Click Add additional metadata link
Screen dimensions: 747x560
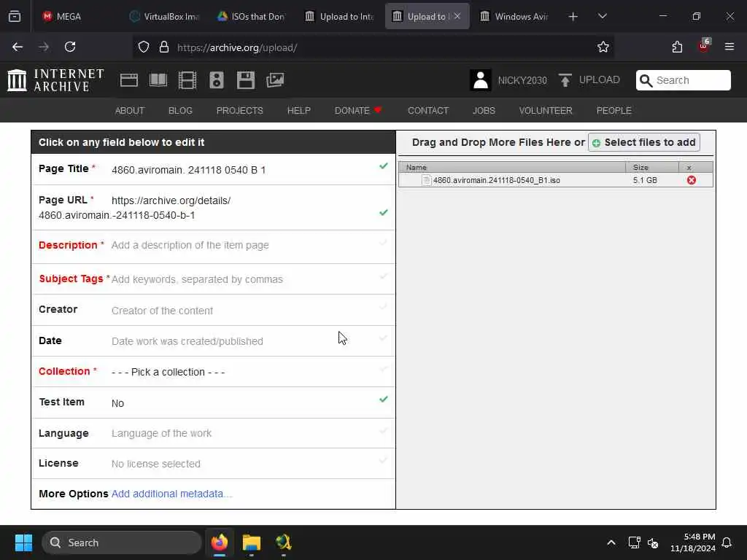pyautogui.click(x=172, y=494)
